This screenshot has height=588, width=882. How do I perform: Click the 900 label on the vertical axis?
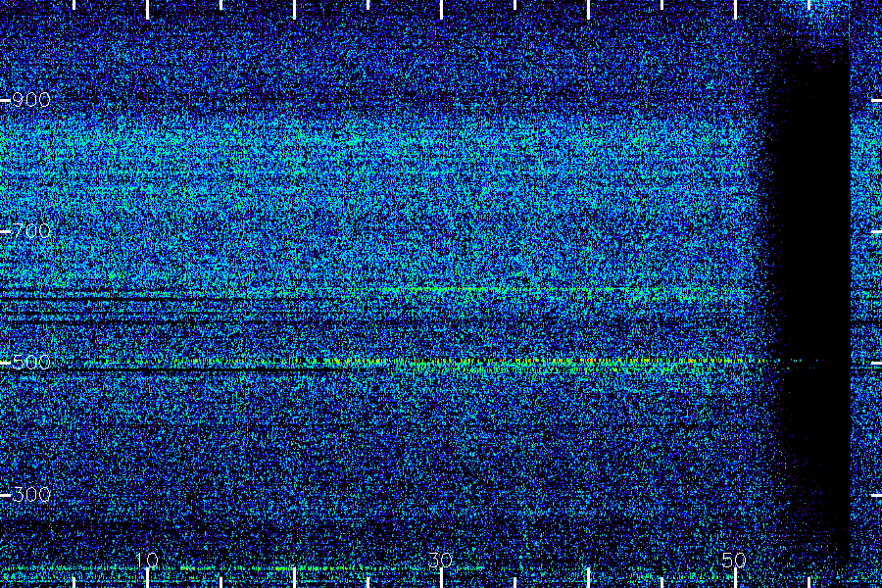[31, 100]
